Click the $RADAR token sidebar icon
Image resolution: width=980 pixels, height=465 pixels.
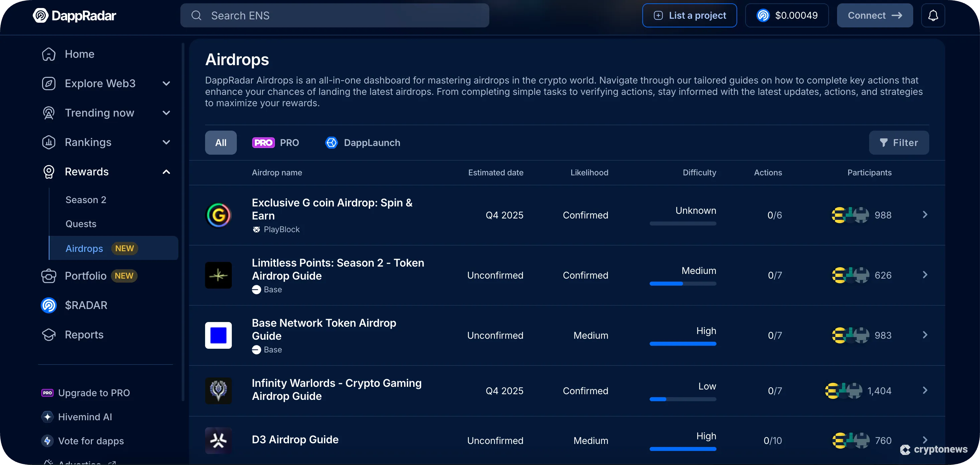(x=49, y=305)
